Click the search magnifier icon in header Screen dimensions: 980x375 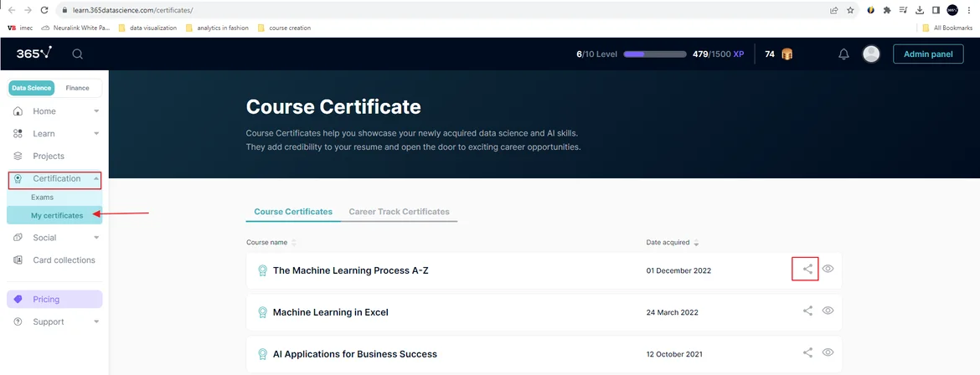77,54
